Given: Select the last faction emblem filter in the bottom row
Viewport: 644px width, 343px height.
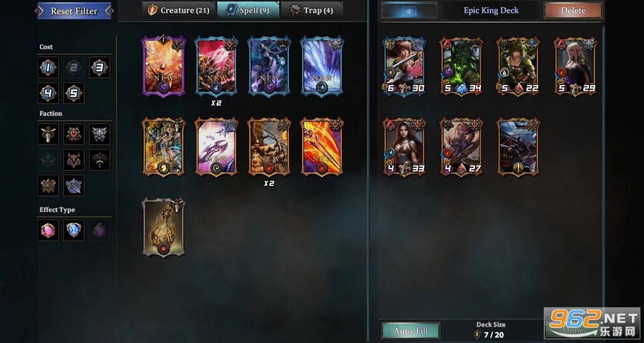Looking at the screenshot, I should (x=74, y=186).
